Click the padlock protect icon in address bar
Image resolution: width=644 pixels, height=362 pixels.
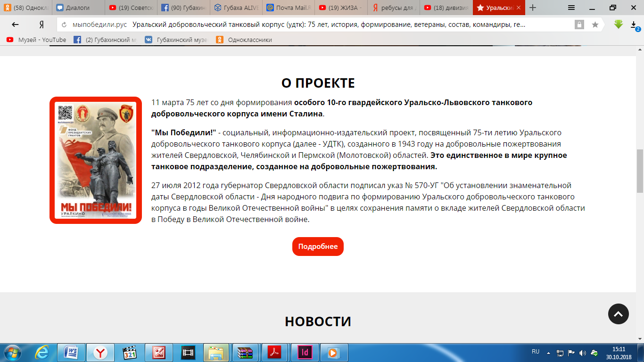579,25
